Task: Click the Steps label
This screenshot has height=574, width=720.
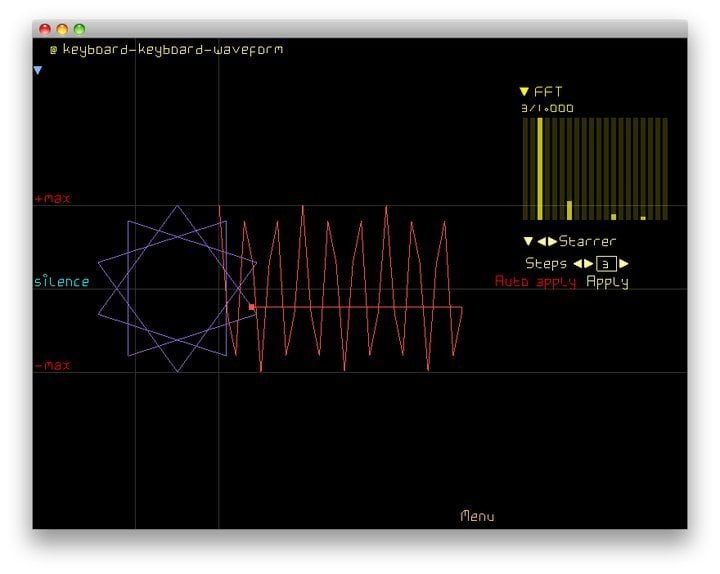Action: tap(546, 264)
